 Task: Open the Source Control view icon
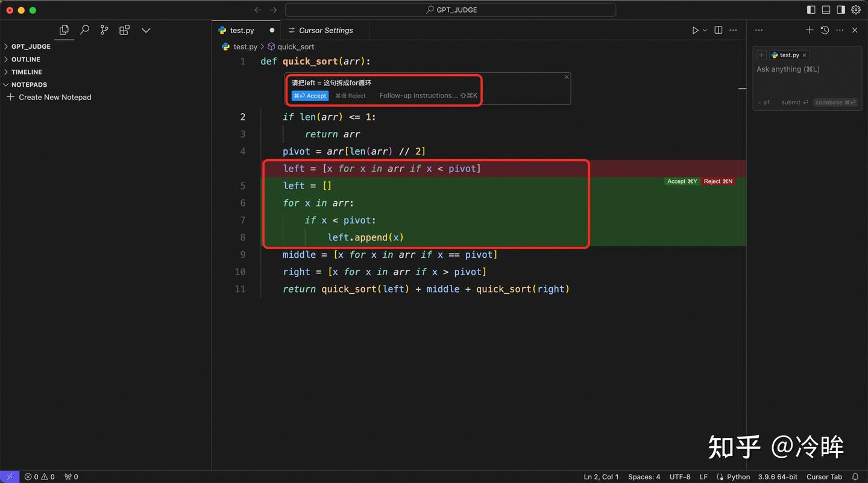pyautogui.click(x=104, y=30)
